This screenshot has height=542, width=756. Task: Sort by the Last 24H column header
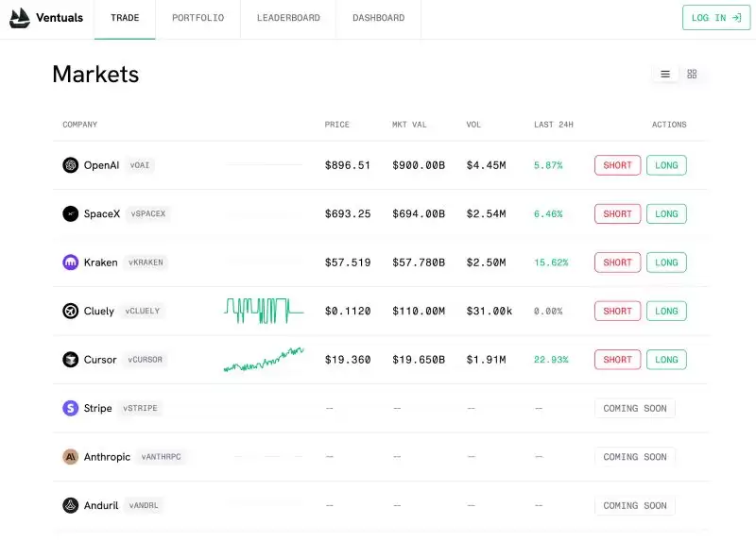click(554, 125)
